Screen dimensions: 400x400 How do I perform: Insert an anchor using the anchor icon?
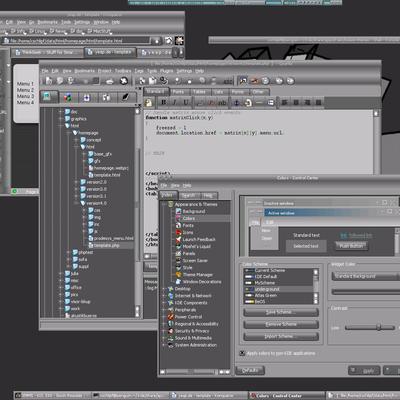pos(236,103)
